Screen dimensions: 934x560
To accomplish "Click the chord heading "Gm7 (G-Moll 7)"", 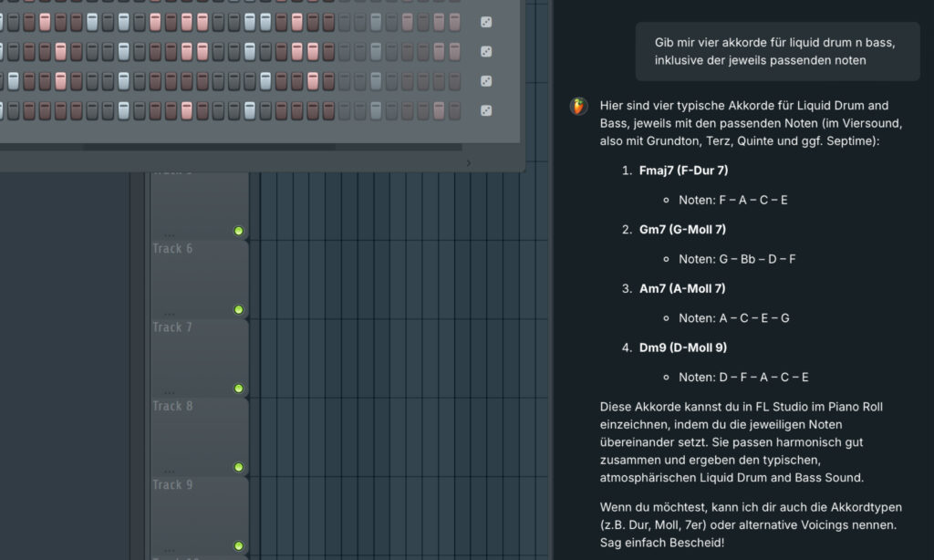I will pyautogui.click(x=682, y=229).
